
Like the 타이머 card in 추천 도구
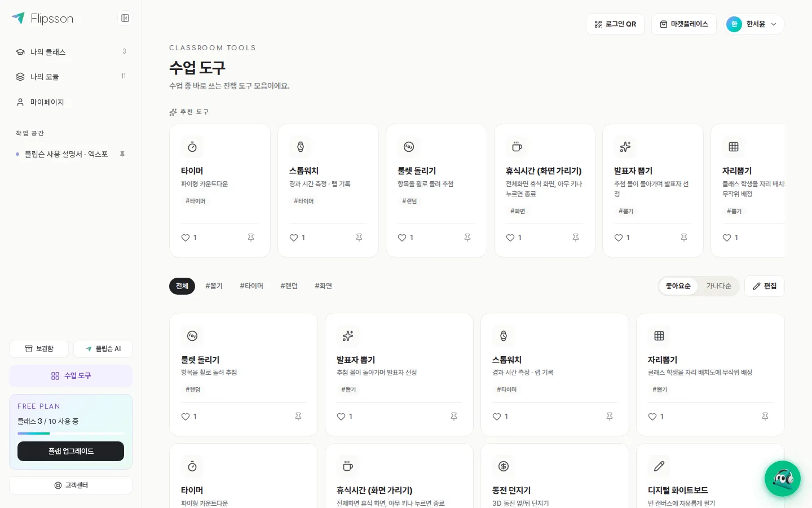[x=189, y=238]
